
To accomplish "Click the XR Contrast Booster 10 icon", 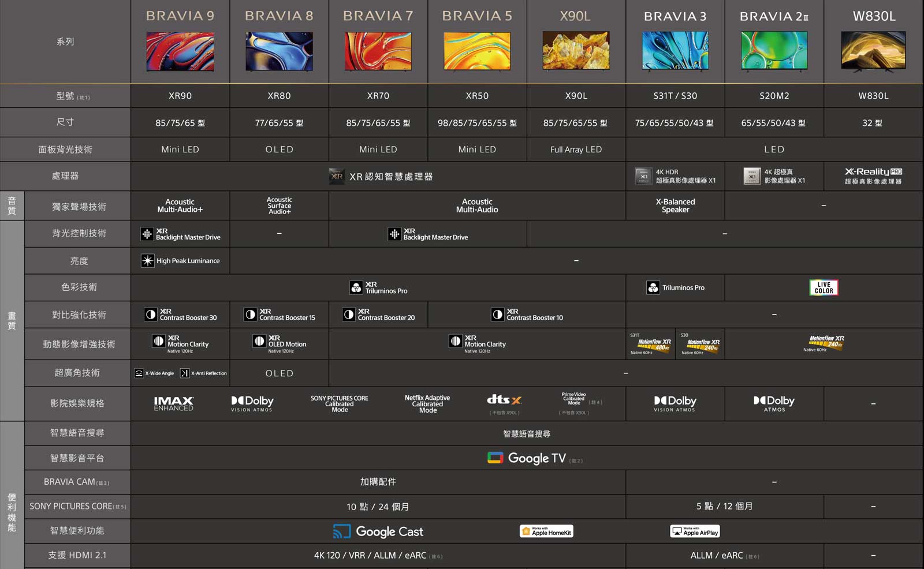I will pos(498,315).
